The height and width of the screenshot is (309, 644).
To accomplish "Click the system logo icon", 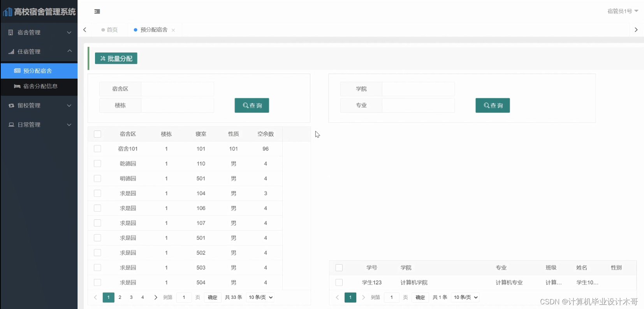I will point(7,12).
